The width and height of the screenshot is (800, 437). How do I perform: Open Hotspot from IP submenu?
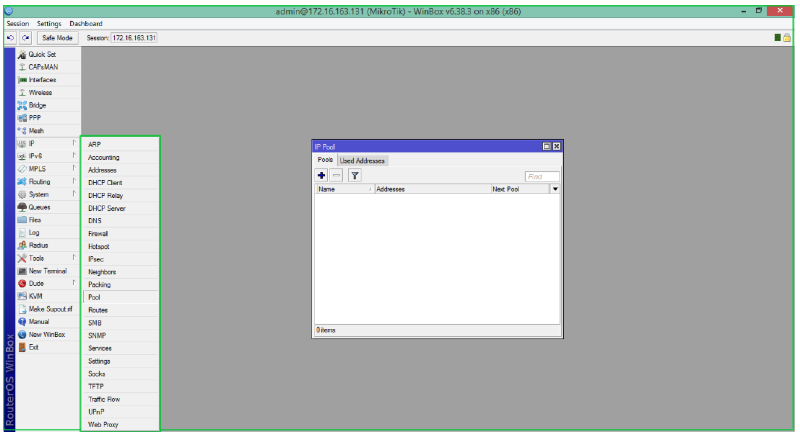tap(120, 246)
